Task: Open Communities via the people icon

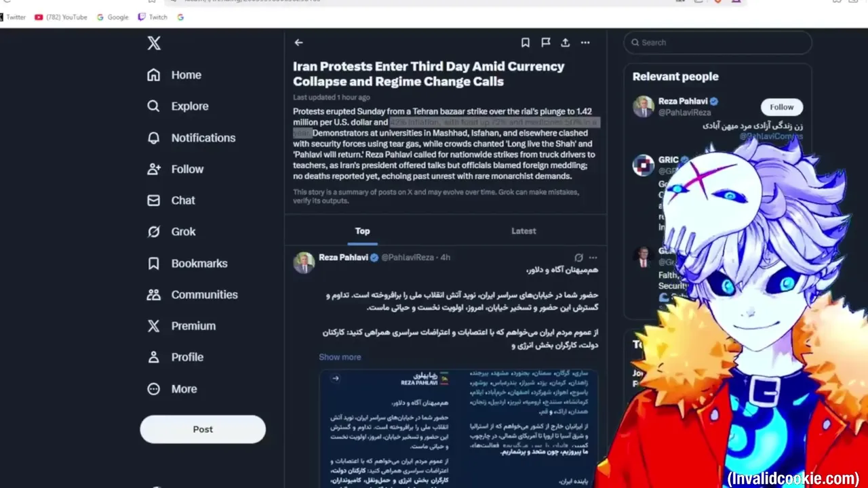Action: coord(154,295)
